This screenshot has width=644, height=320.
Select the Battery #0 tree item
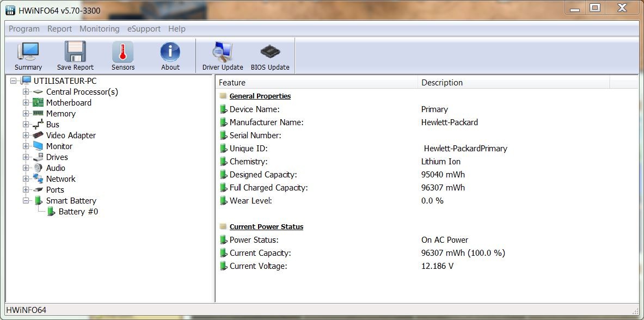[x=78, y=212]
